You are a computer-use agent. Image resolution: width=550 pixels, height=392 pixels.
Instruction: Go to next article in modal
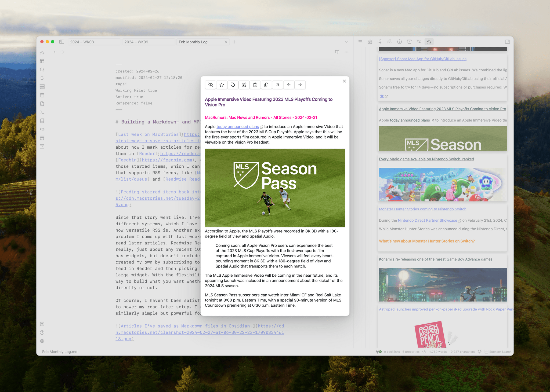click(x=300, y=85)
